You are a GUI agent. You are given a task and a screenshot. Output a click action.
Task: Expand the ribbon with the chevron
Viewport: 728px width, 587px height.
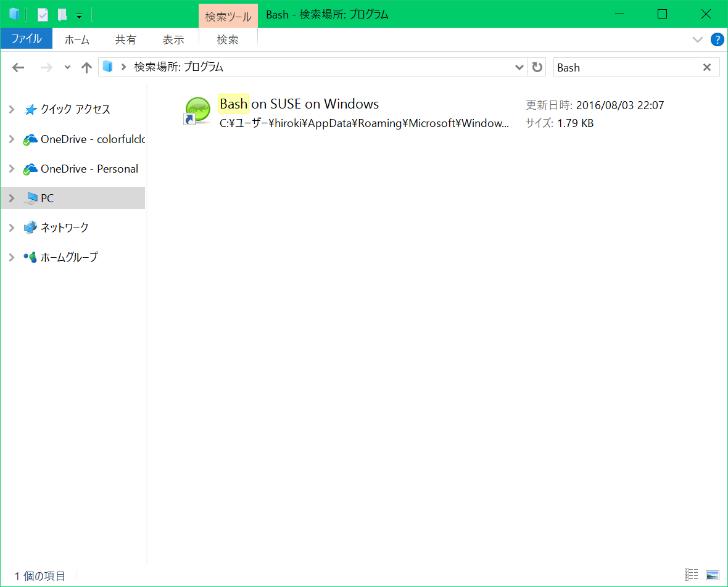click(697, 39)
